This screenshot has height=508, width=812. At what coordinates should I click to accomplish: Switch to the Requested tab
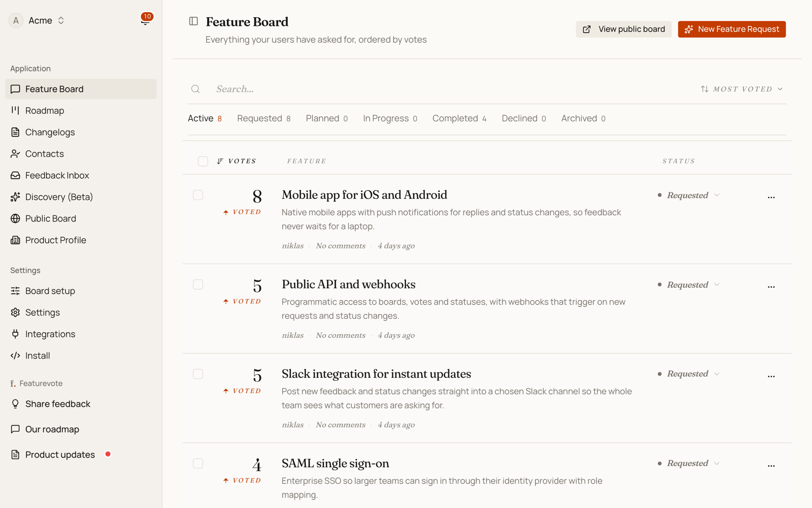coord(264,118)
